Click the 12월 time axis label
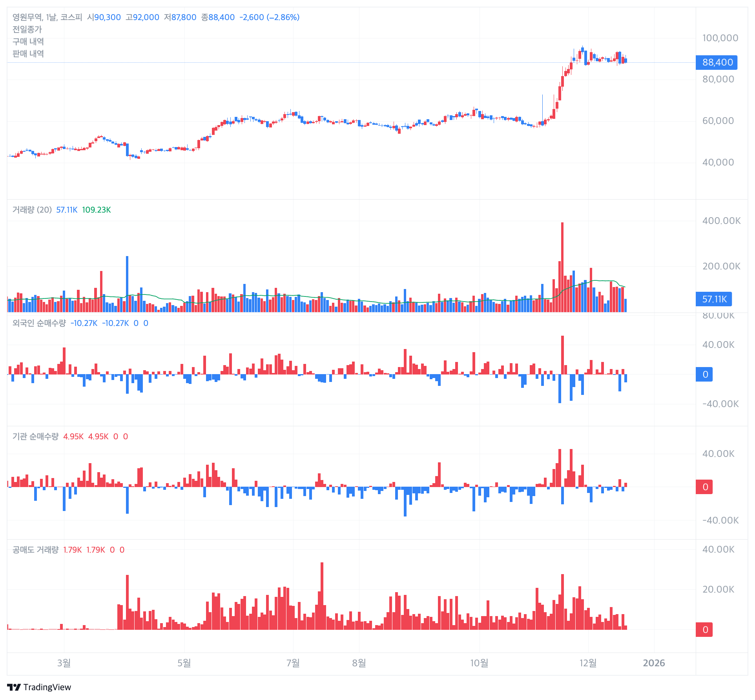The image size is (755, 700). 588,663
